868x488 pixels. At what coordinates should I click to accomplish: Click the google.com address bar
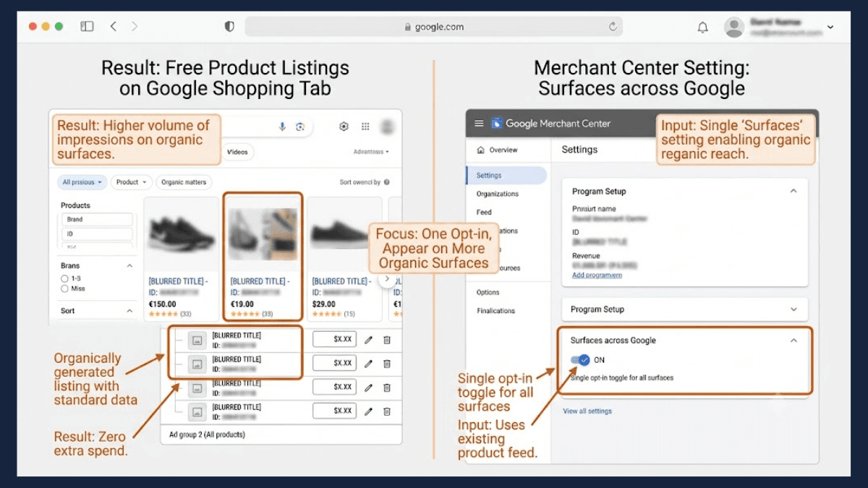point(433,27)
